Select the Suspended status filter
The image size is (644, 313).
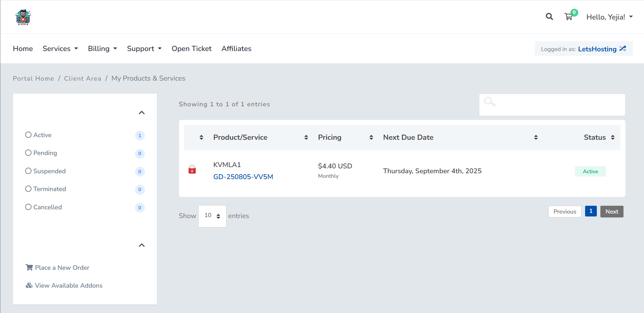(x=45, y=171)
